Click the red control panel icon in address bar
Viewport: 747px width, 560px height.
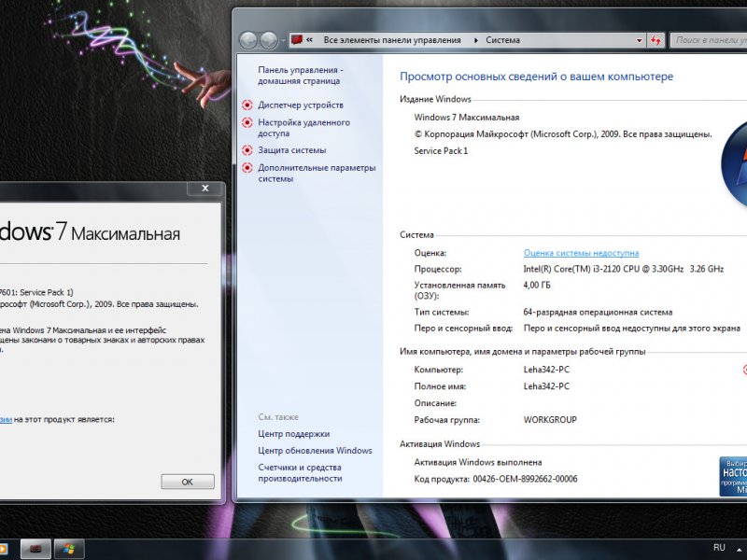pyautogui.click(x=297, y=40)
